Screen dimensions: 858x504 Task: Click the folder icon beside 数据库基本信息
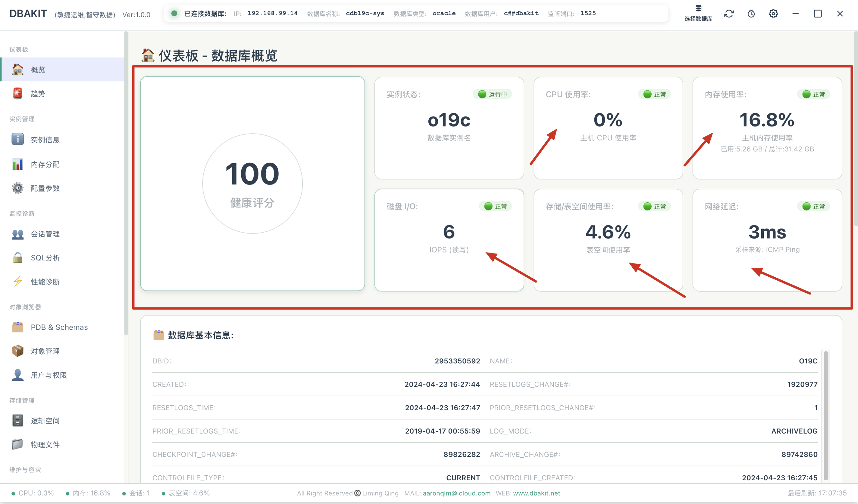158,335
